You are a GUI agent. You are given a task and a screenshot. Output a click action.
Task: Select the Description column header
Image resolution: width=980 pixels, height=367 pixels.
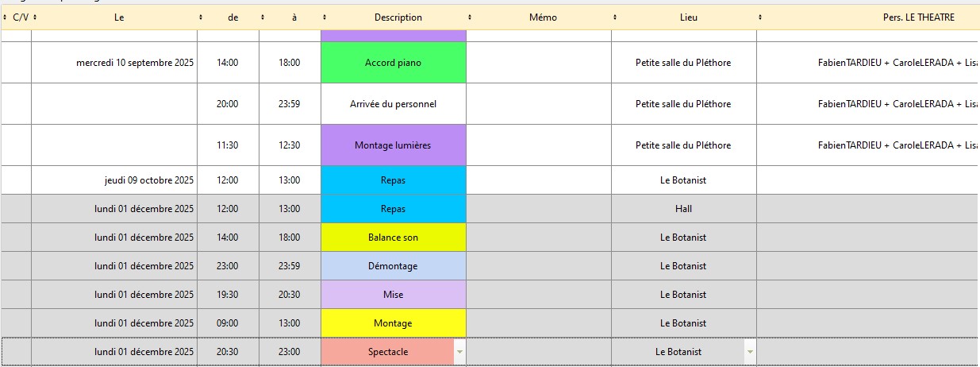tap(398, 17)
